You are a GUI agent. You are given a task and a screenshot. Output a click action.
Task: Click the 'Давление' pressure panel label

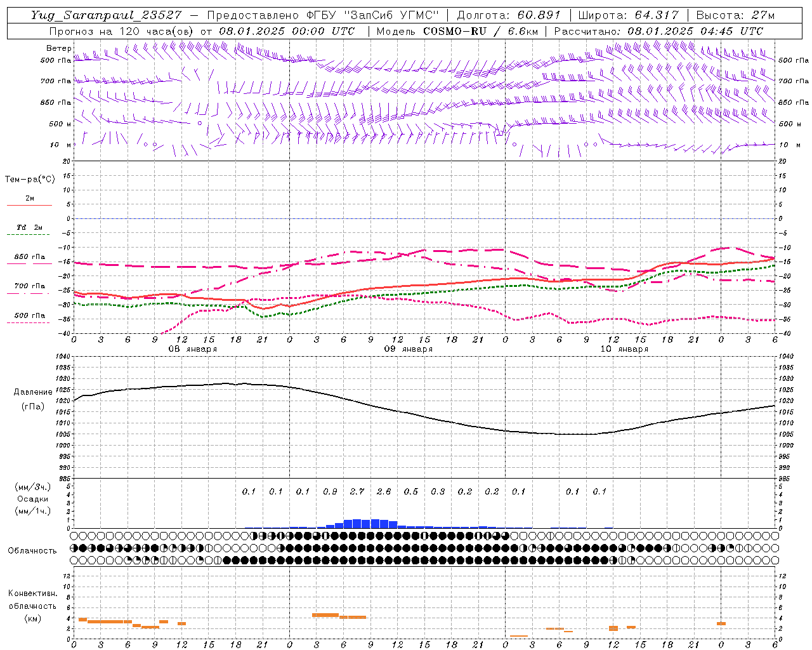click(33, 392)
